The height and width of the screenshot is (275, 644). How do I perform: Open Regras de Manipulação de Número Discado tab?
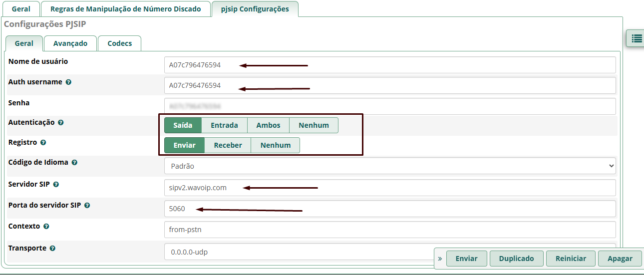pos(126,9)
